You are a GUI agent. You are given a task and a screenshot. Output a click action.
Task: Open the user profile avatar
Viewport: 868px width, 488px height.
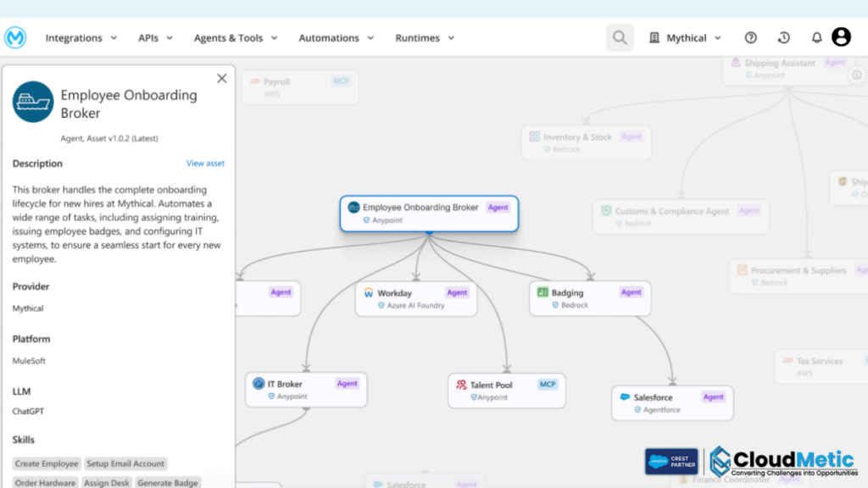(x=842, y=37)
